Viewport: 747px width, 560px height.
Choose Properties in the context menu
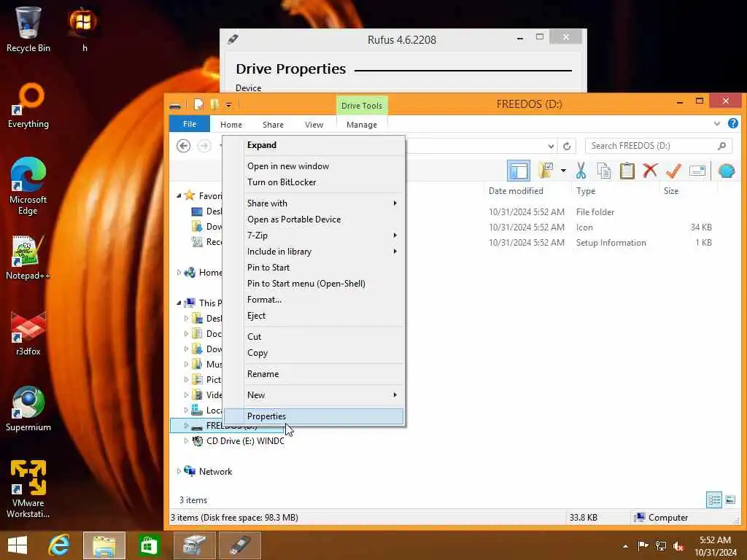click(x=314, y=416)
